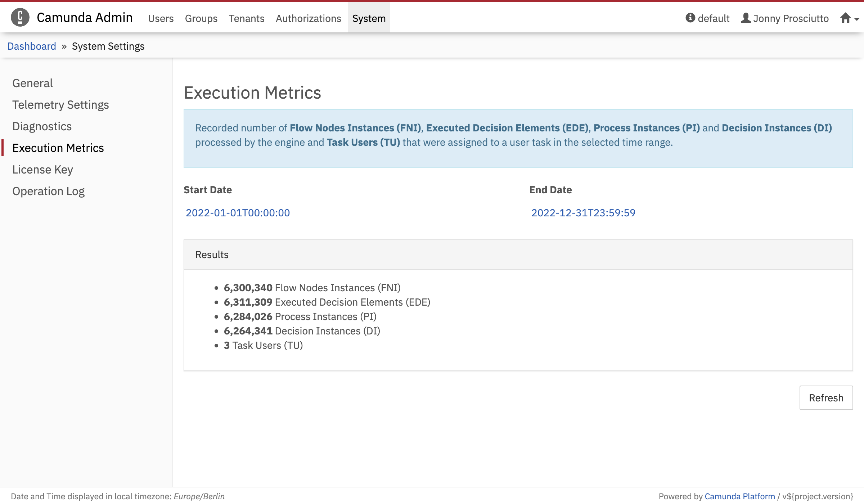Click the Start Date label

(208, 190)
